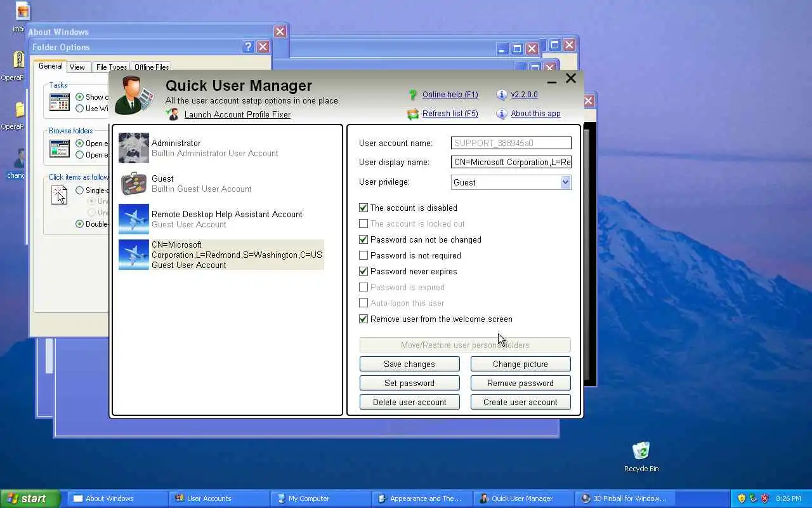Click the info icon beside v2.2.0.0

pos(502,95)
